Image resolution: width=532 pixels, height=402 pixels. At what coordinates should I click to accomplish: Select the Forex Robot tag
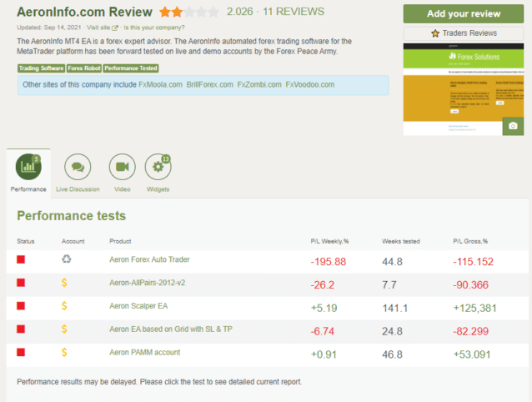pyautogui.click(x=84, y=68)
